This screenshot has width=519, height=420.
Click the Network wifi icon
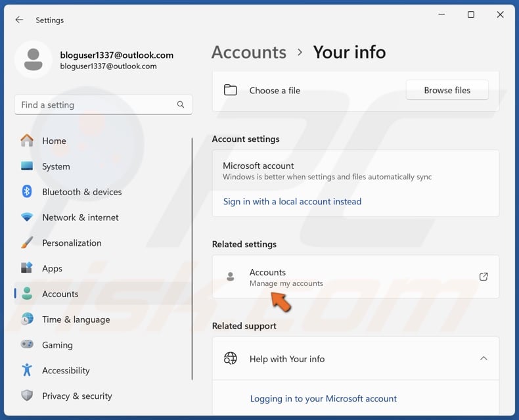[27, 218]
